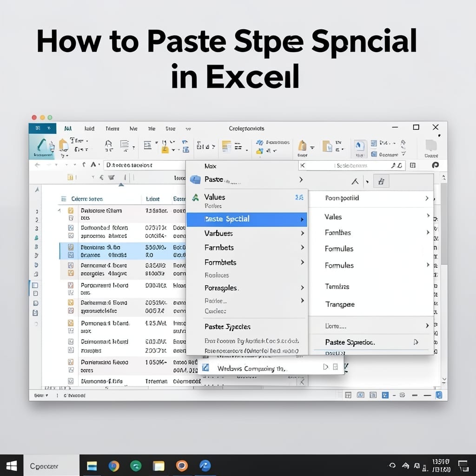The height and width of the screenshot is (476, 476).
Task: Click the status bar zoom slider
Action: pyautogui.click(x=421, y=395)
